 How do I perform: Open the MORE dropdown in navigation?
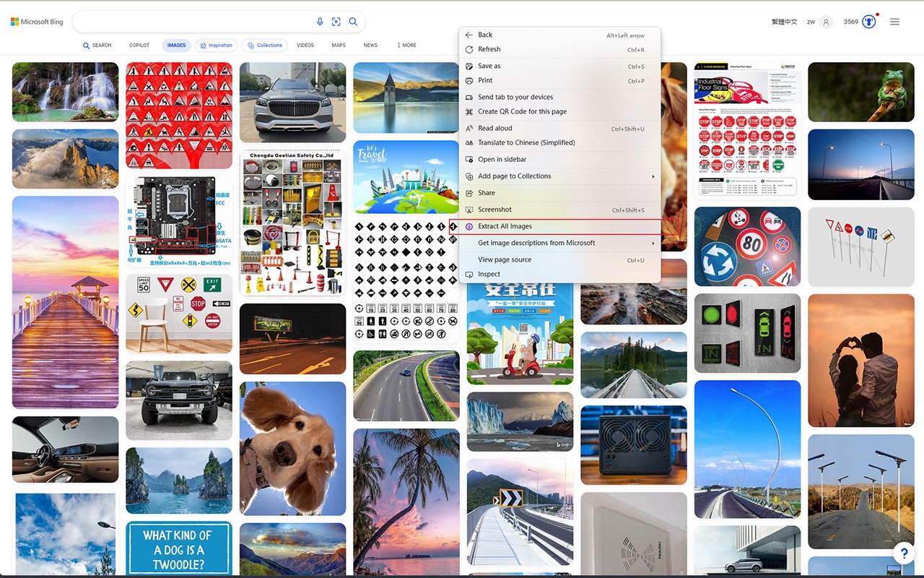pyautogui.click(x=406, y=45)
